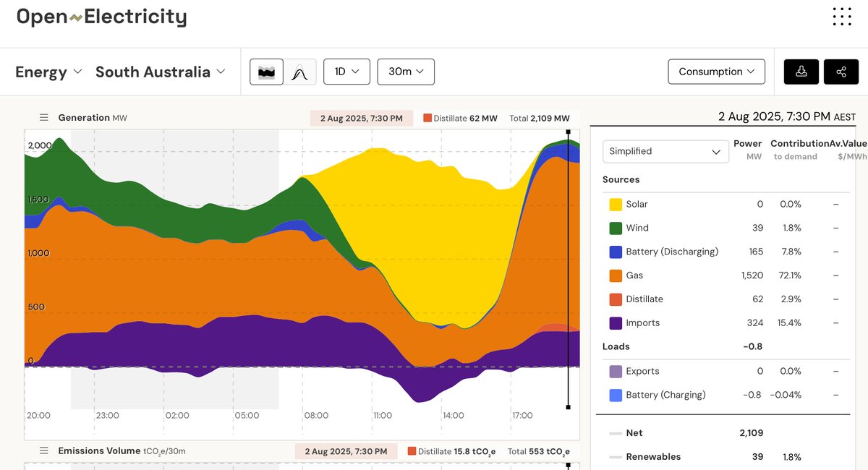Open the apps grid menu icon
This screenshot has height=470, width=868.
pos(841,16)
